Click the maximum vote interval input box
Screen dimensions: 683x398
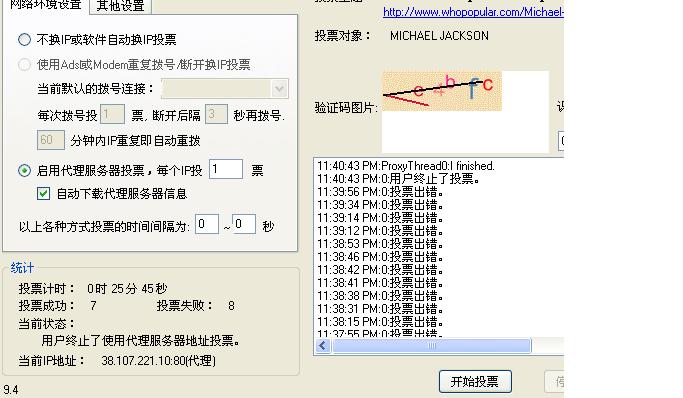click(244, 224)
